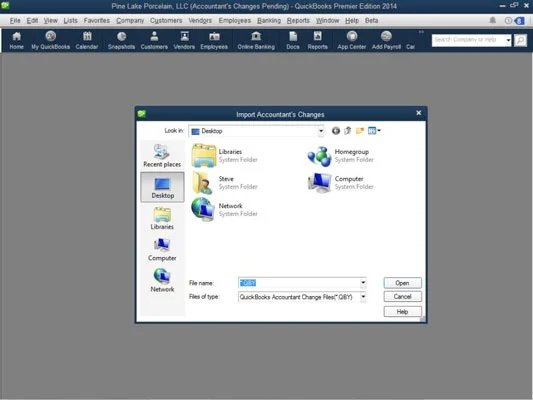Click the Add Payroll icon
This screenshot has height=400, width=533.
[x=386, y=40]
